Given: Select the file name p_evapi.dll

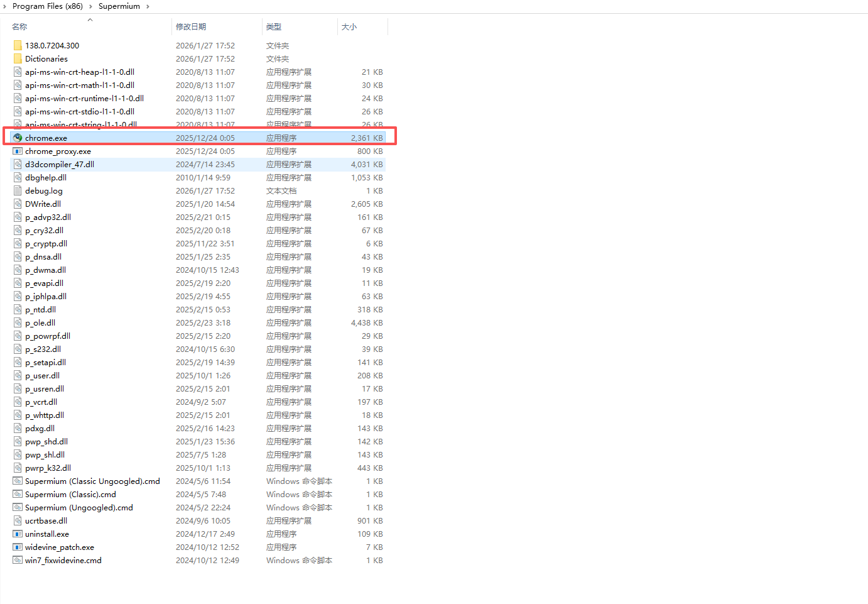Looking at the screenshot, I should click(45, 283).
